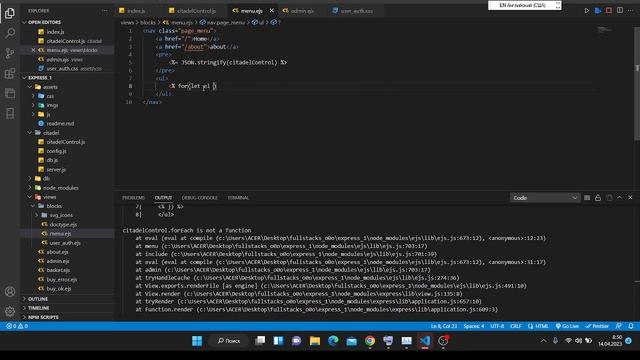Open doctype.ejs in the blocks folder
Image resolution: width=640 pixels, height=360 pixels.
pyautogui.click(x=63, y=224)
